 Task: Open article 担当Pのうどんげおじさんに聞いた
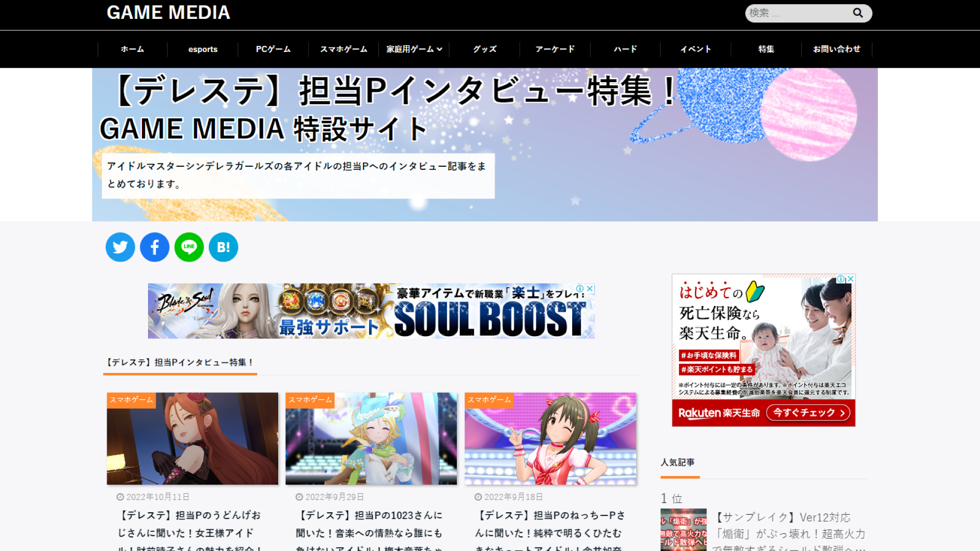tap(190, 531)
